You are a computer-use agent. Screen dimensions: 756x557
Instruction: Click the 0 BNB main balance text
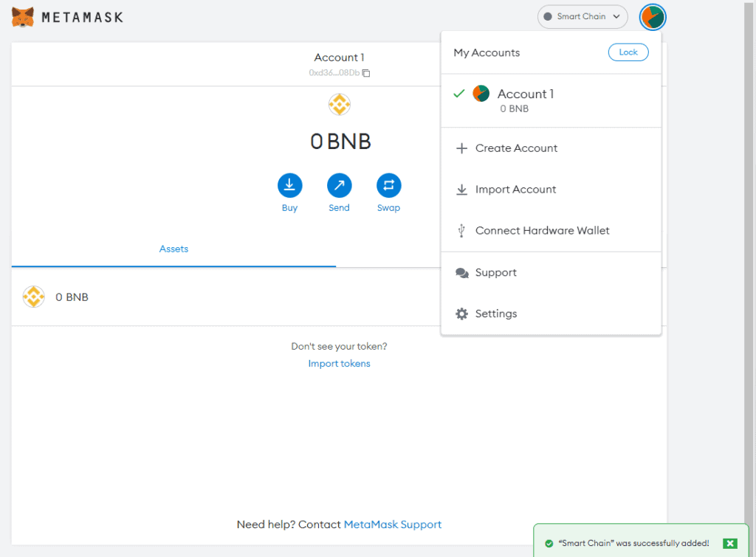pos(340,142)
